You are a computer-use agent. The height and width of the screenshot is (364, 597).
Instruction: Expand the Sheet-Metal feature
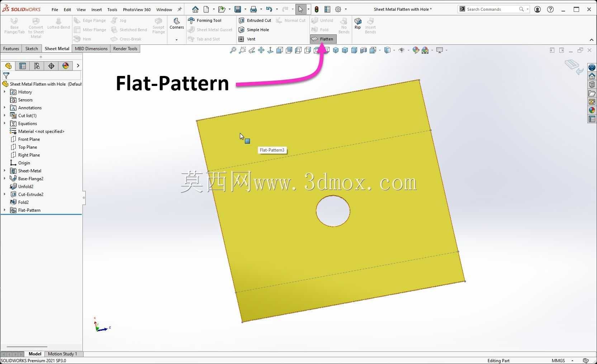point(5,171)
